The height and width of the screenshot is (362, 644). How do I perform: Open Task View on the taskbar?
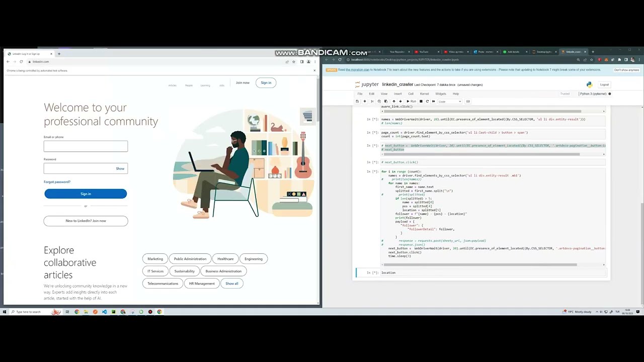coord(67,312)
